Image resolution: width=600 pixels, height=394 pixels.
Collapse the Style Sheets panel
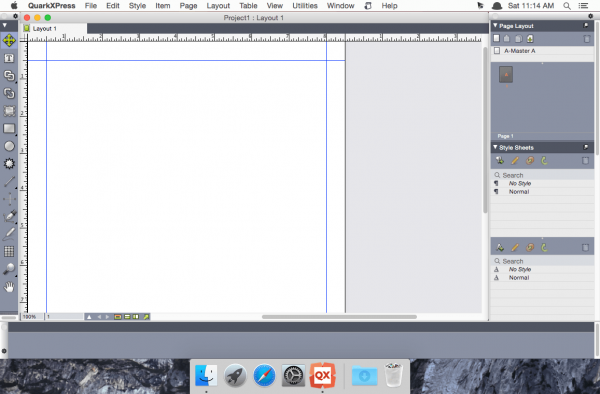[x=495, y=147]
